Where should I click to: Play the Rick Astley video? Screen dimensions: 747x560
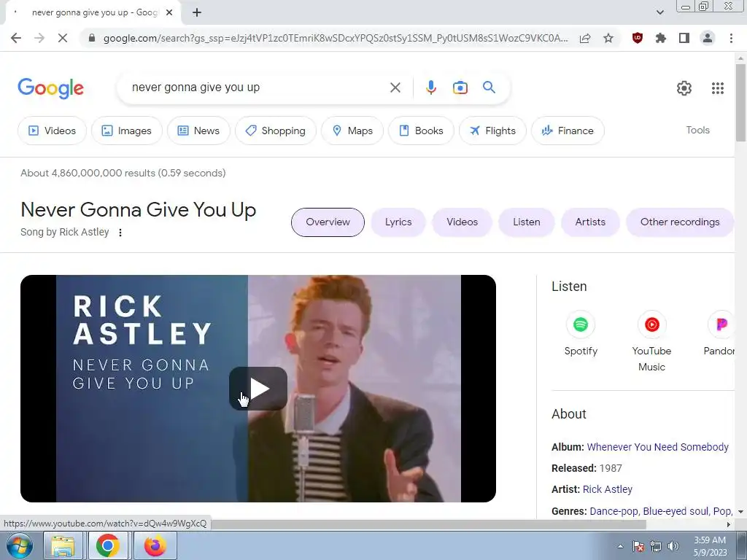point(258,389)
